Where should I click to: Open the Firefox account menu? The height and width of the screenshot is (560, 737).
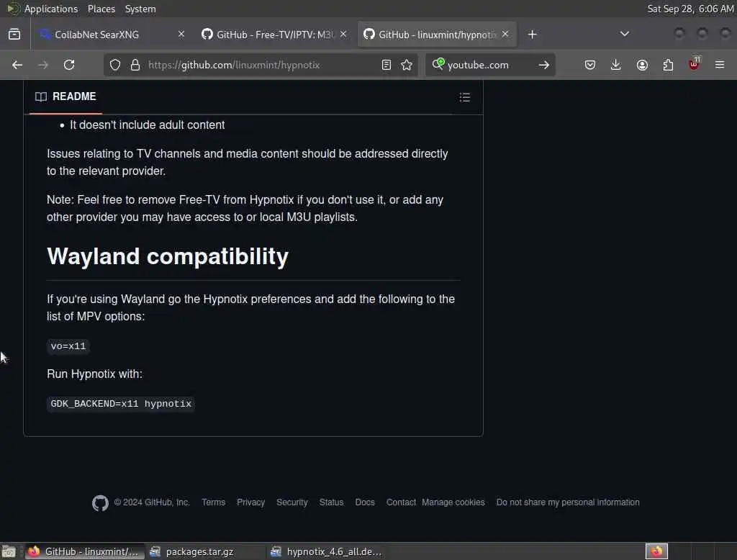pos(642,65)
